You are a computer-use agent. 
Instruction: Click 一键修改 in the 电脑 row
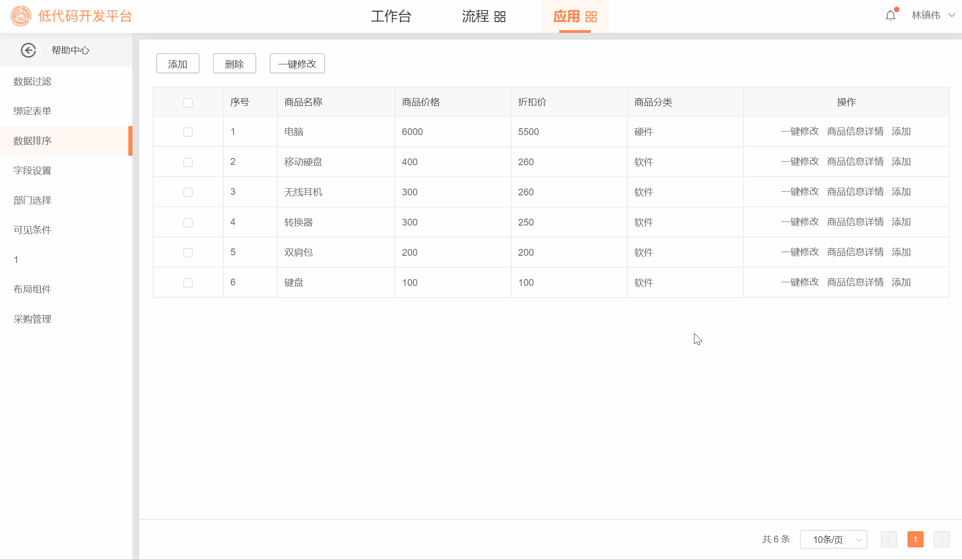pos(800,131)
